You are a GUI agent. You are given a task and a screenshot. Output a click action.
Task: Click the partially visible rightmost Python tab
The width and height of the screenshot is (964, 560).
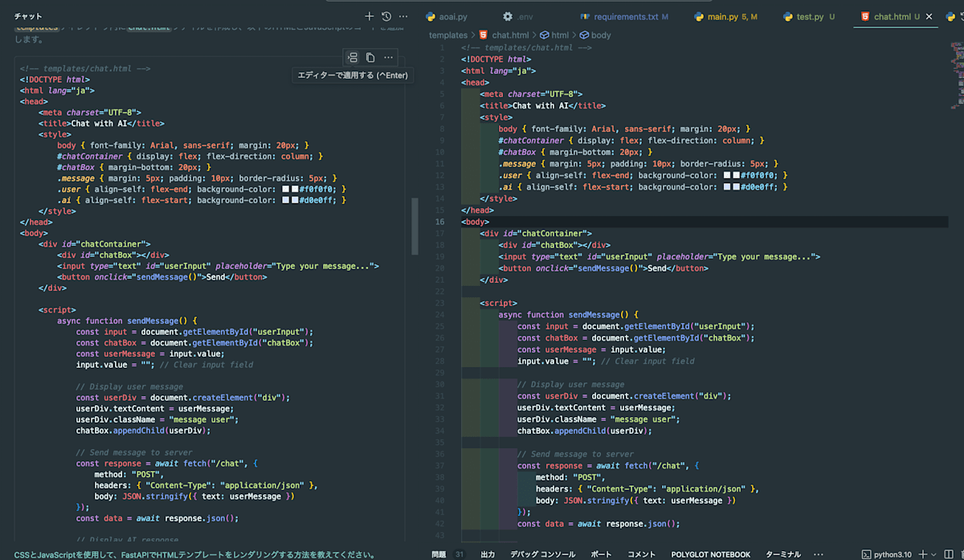951,16
